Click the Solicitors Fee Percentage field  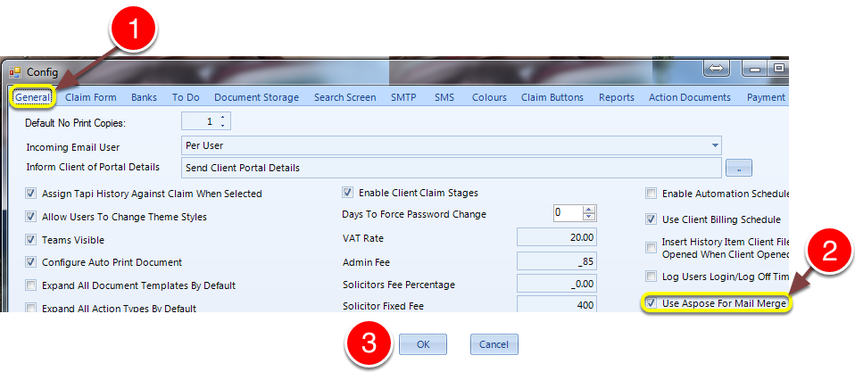point(557,284)
